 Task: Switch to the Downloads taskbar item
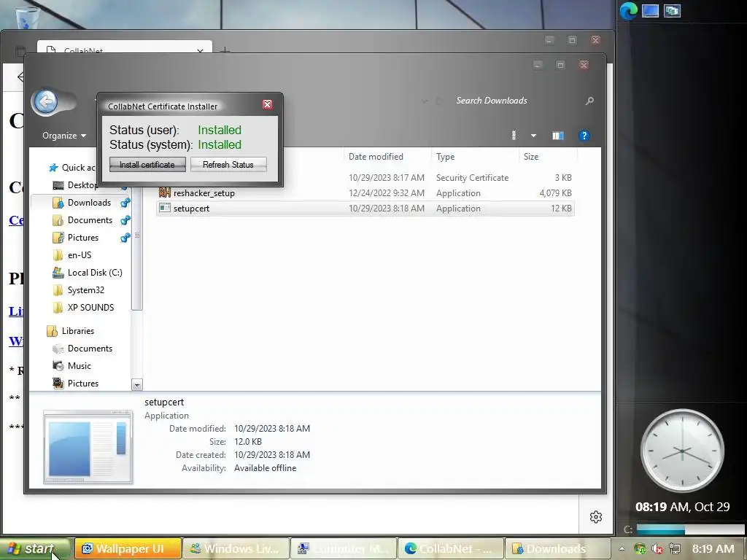(x=558, y=549)
